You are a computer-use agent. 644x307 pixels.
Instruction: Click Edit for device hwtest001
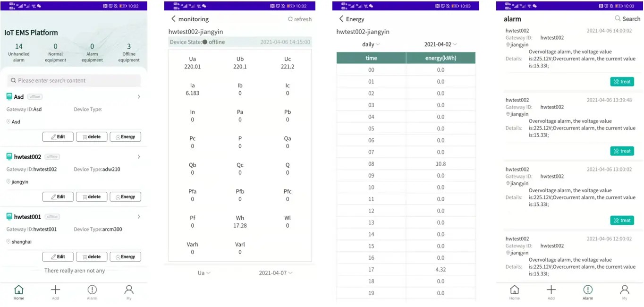[58, 257]
